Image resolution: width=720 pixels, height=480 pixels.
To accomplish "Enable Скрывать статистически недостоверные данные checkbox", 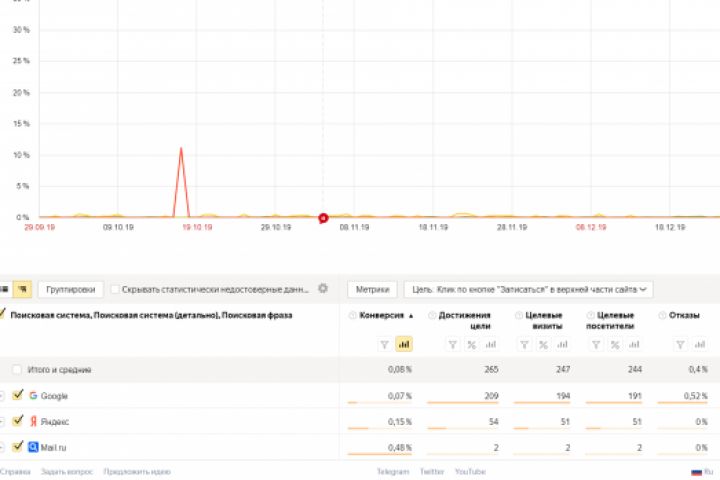I will point(115,289).
